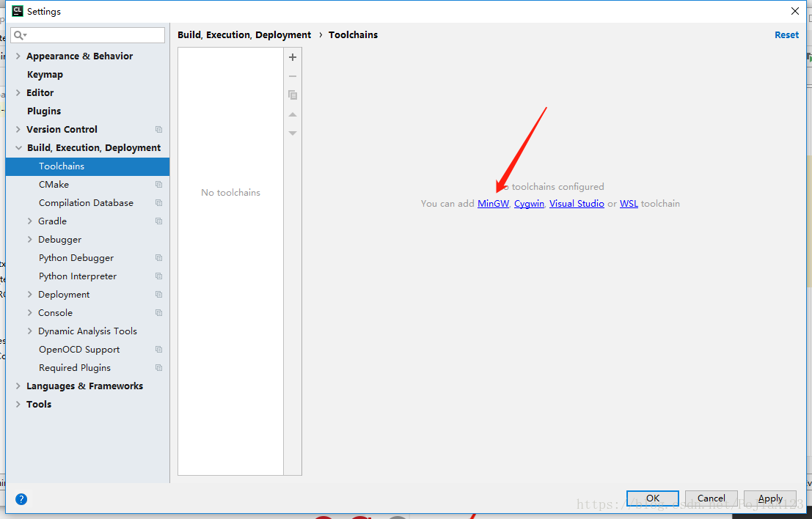Move toolchain down with arrow icon
Screen dimensions: 812x519
293,133
